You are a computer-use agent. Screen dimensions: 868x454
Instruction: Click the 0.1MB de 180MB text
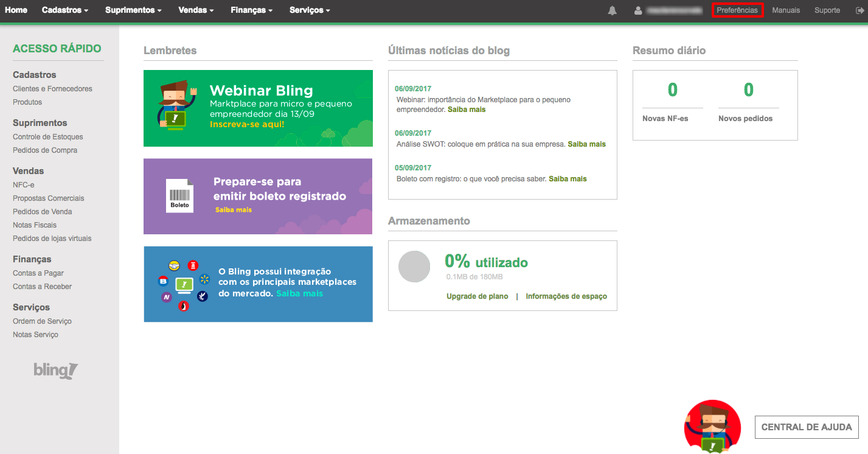[474, 277]
